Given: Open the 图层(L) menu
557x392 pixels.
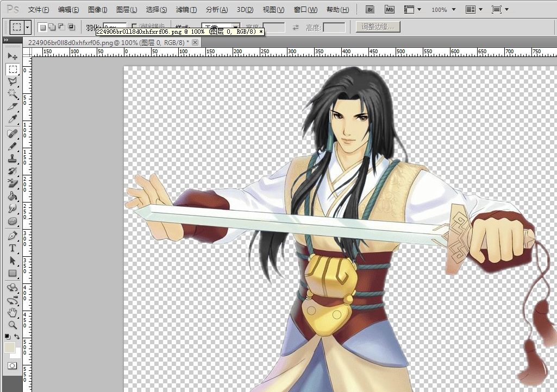Looking at the screenshot, I should click(127, 10).
